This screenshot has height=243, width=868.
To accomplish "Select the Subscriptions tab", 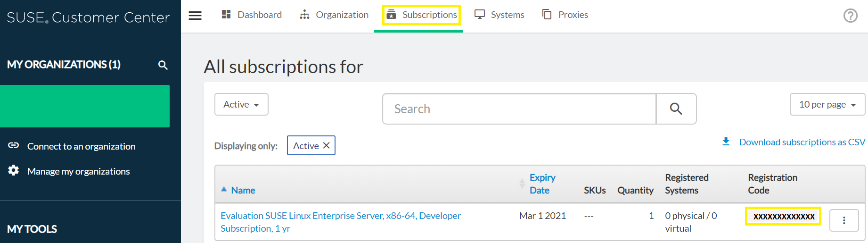I will point(422,15).
